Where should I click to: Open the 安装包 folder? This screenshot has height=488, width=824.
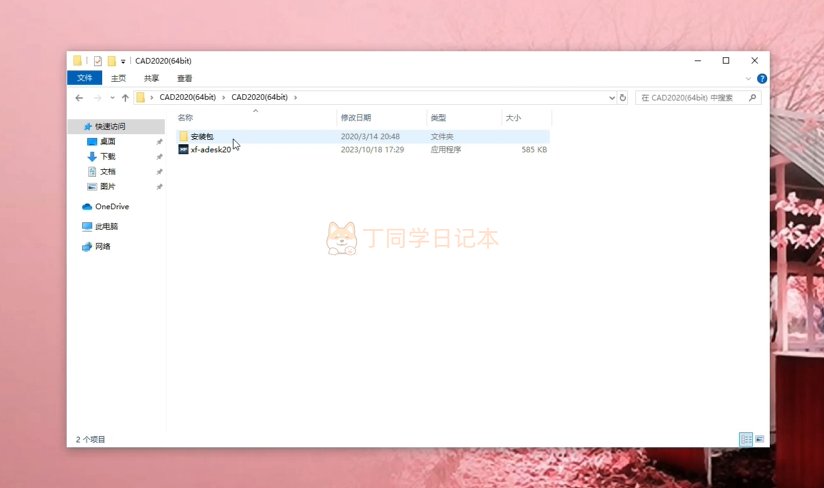pos(202,136)
